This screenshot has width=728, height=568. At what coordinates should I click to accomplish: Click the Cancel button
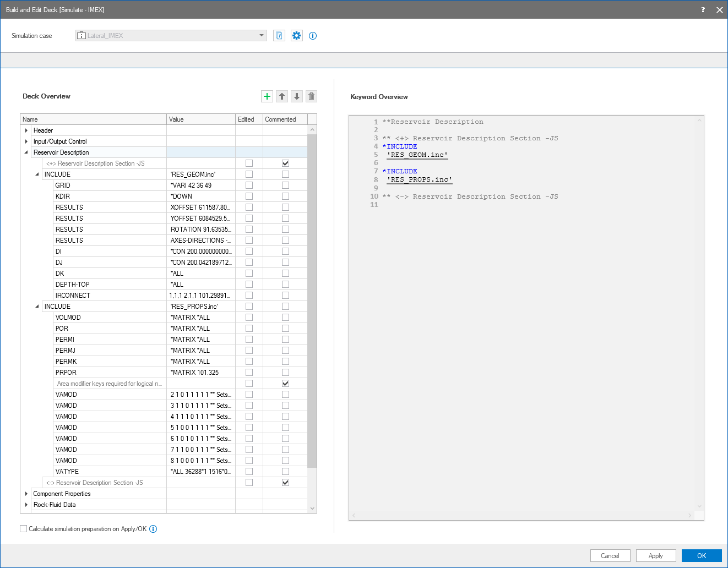click(x=610, y=556)
